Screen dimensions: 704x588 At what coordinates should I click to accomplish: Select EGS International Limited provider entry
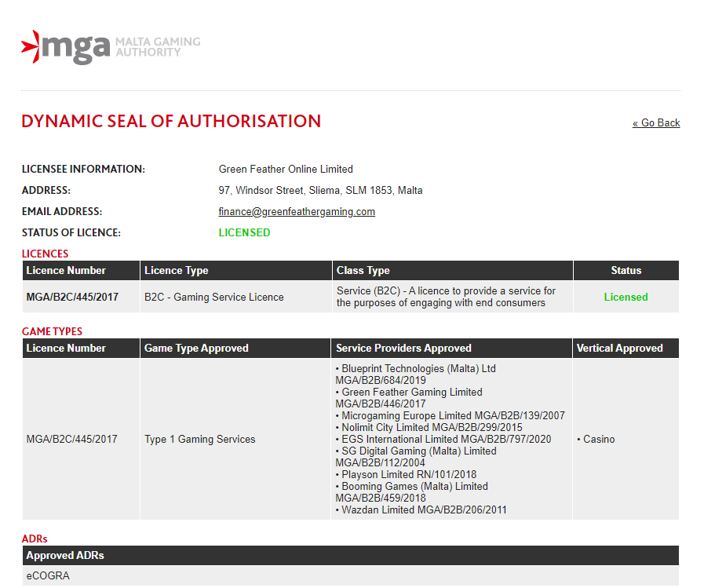tap(443, 439)
